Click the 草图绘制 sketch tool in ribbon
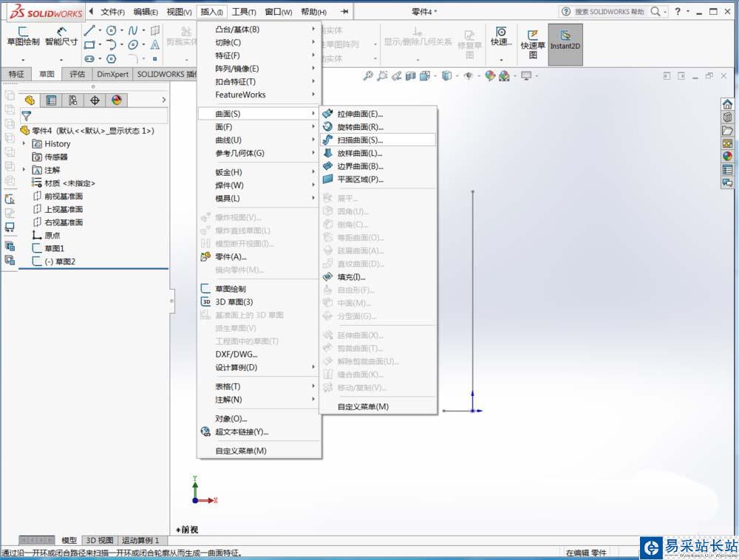Image resolution: width=739 pixels, height=560 pixels. pyautogui.click(x=23, y=37)
